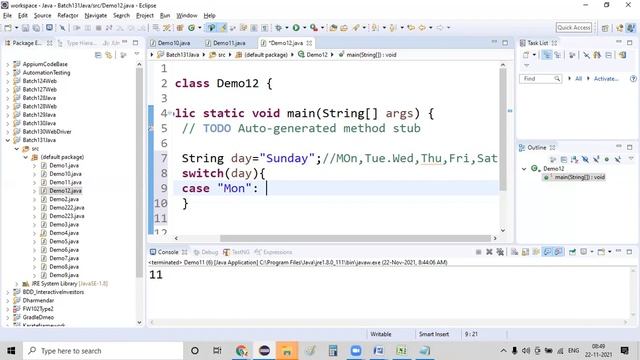Click the Pin Console icon
The image size is (640, 360).
coord(572,252)
